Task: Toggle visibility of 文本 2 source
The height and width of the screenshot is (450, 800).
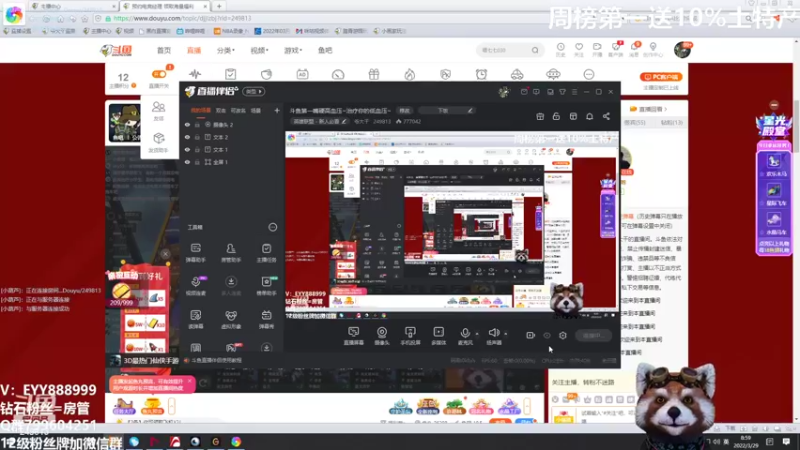Action: click(187, 137)
